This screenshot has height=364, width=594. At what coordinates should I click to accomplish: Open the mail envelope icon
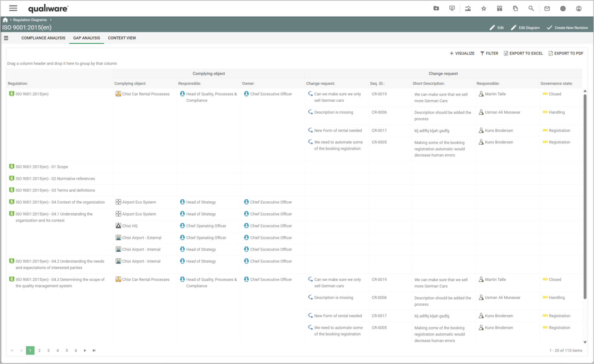(547, 8)
